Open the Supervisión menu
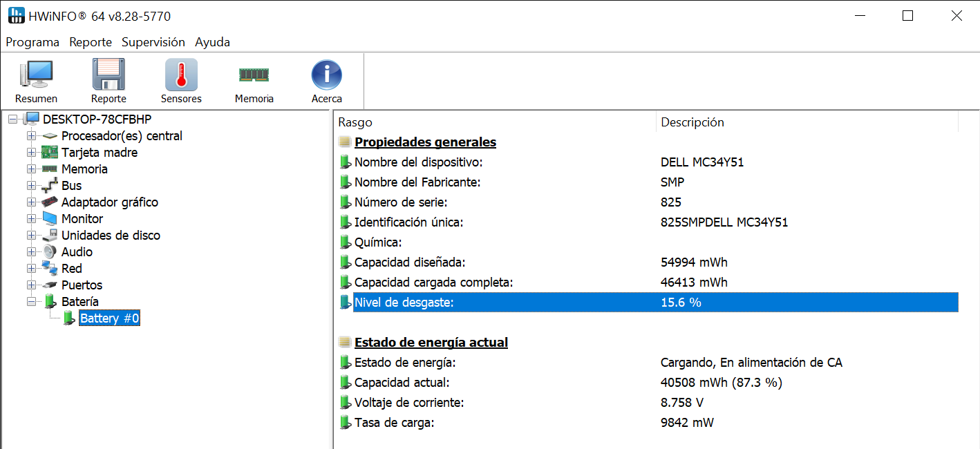The height and width of the screenshot is (449, 980). click(x=153, y=42)
